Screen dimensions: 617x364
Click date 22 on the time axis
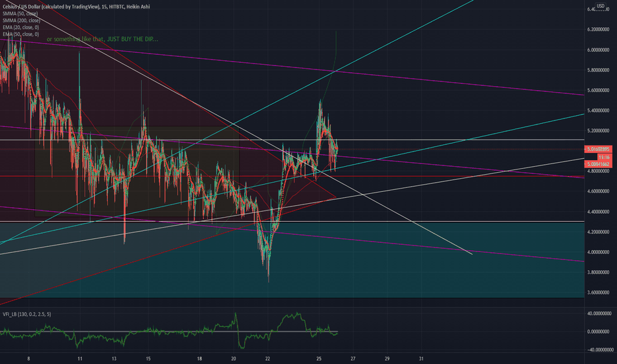pyautogui.click(x=268, y=359)
